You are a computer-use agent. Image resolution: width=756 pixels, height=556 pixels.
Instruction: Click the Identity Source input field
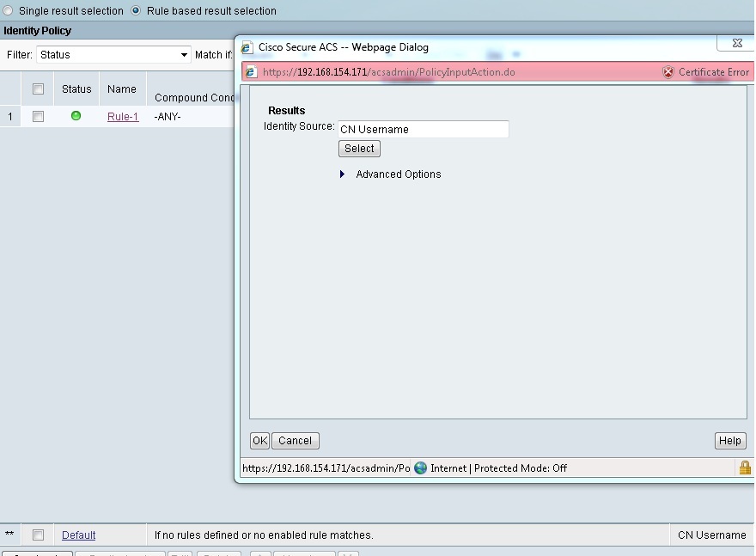(x=424, y=129)
